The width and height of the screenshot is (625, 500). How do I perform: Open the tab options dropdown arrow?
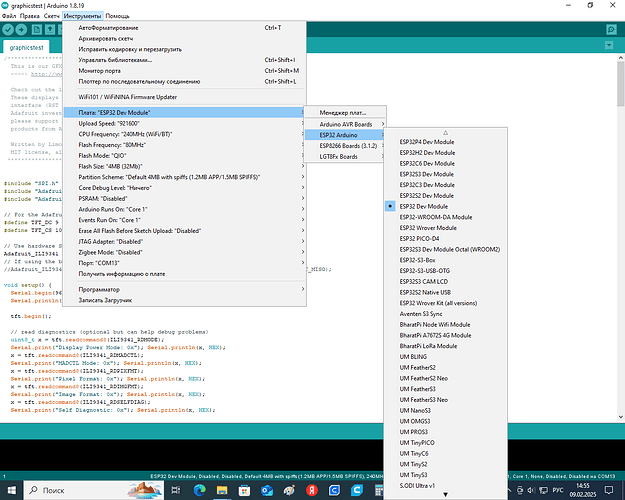click(609, 45)
